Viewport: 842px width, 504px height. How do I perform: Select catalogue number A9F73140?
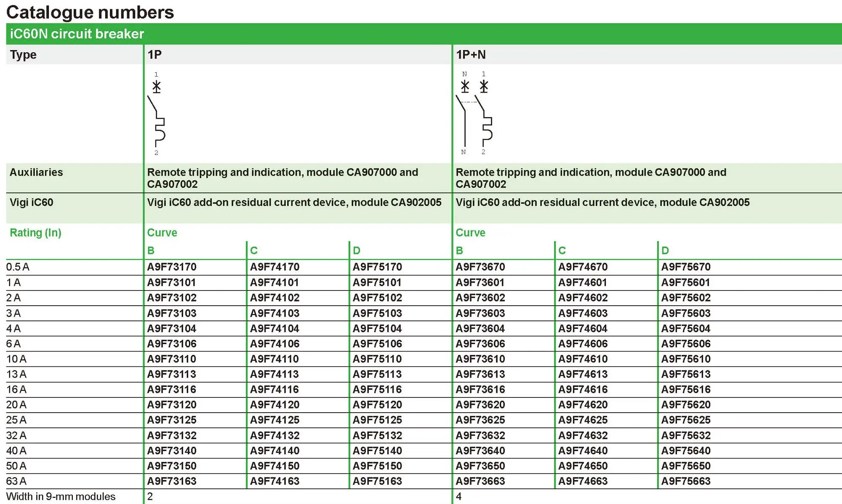172,451
